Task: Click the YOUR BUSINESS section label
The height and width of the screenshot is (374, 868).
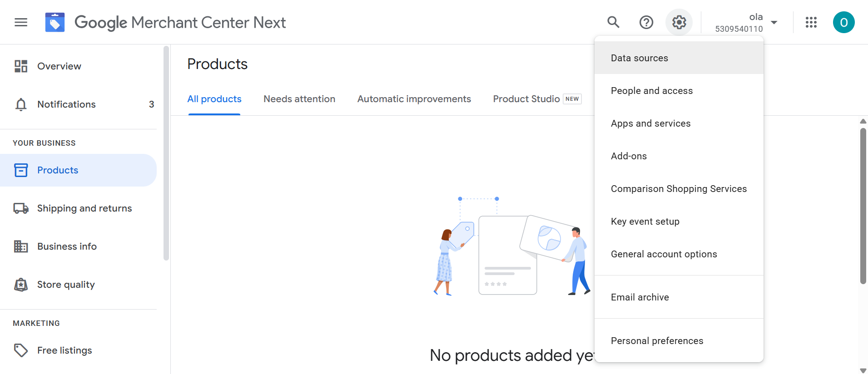Action: tap(44, 143)
